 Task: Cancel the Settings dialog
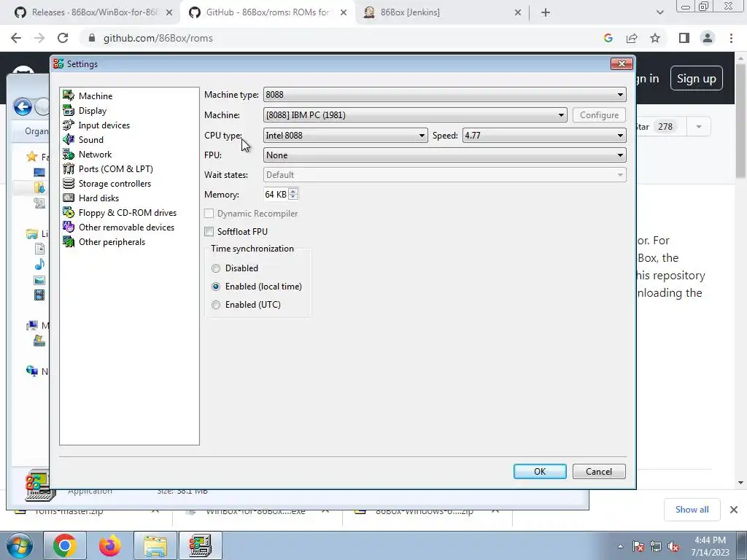pyautogui.click(x=599, y=472)
